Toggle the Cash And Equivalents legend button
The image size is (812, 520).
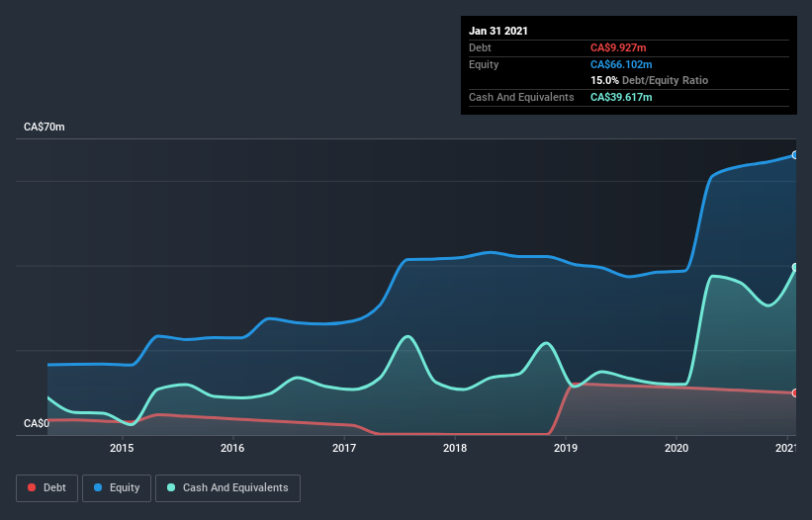[x=227, y=488]
